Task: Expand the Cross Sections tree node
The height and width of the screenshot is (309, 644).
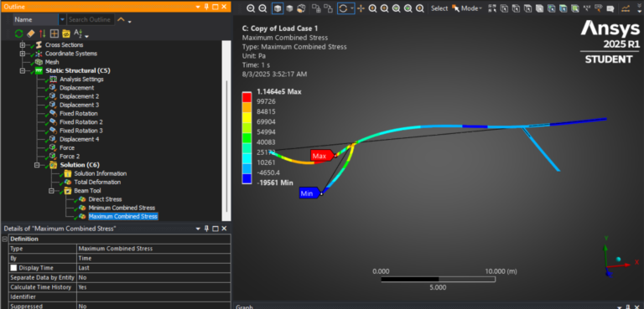Action: [x=23, y=44]
